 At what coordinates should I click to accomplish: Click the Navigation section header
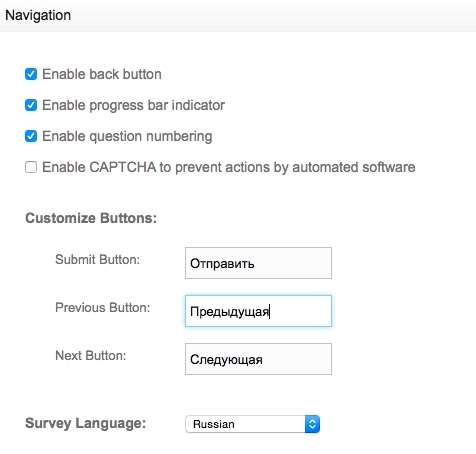[x=38, y=15]
